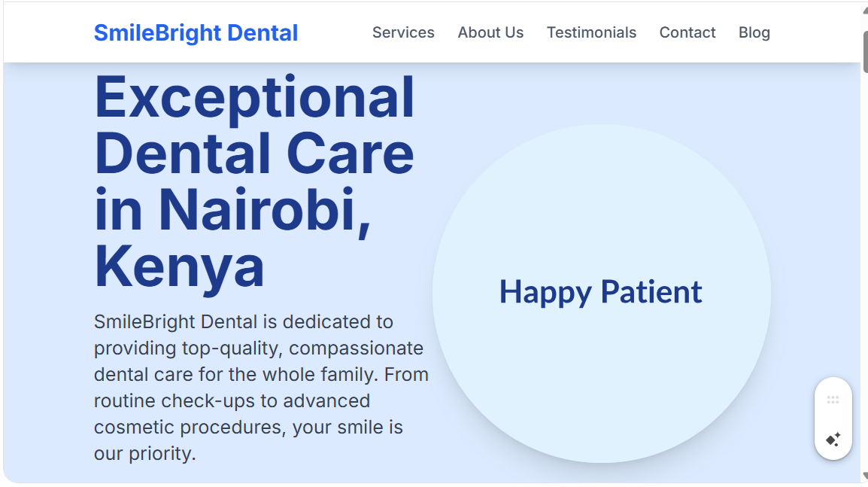Viewport: 868px width, 487px height.
Task: Open the Testimonials navigation link
Action: tap(591, 32)
